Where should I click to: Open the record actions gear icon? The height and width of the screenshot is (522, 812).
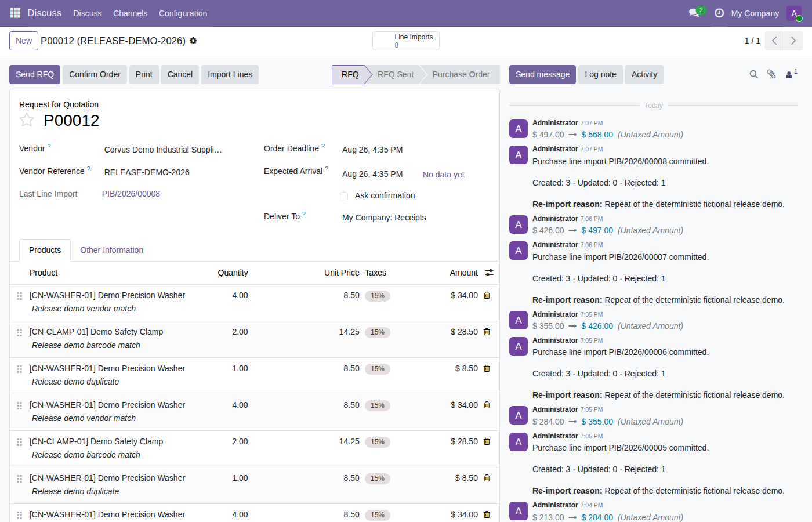pyautogui.click(x=193, y=41)
